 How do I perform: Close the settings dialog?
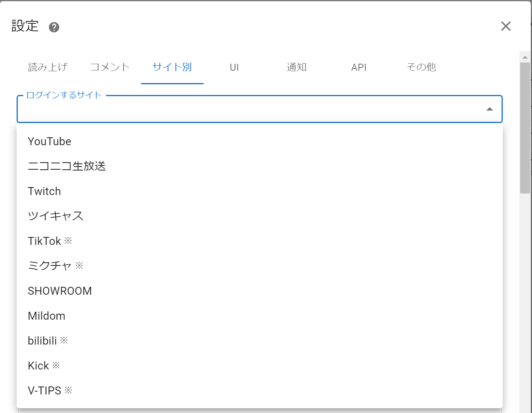506,27
